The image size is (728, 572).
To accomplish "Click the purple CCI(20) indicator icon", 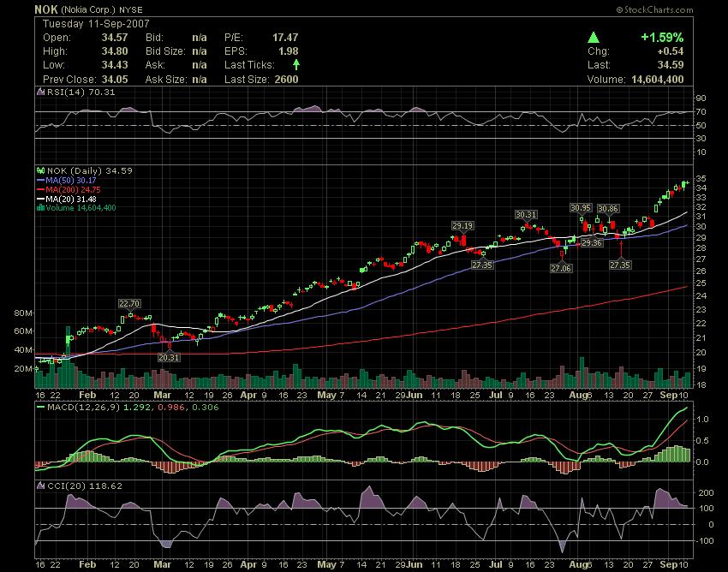I will [41, 486].
